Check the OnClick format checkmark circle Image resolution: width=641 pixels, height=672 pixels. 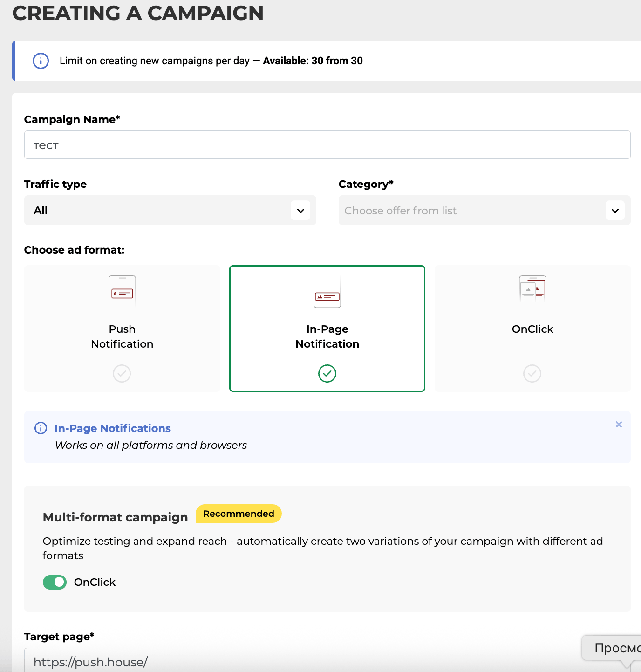tap(532, 373)
